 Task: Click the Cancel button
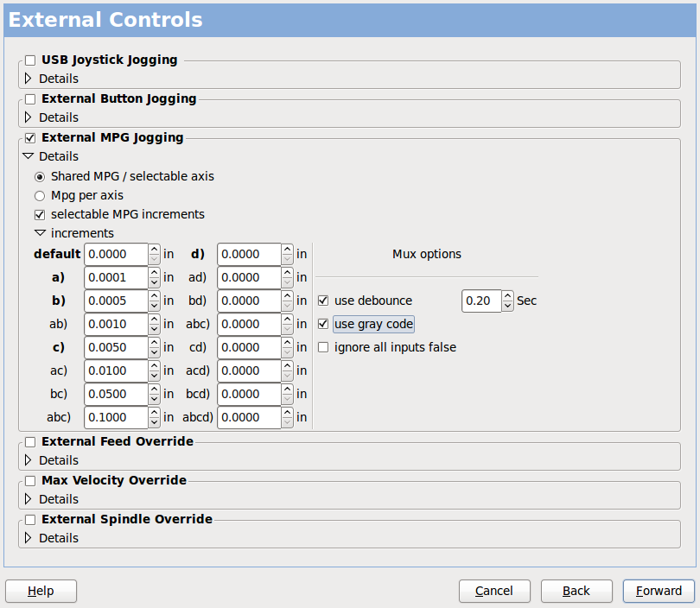tap(494, 591)
